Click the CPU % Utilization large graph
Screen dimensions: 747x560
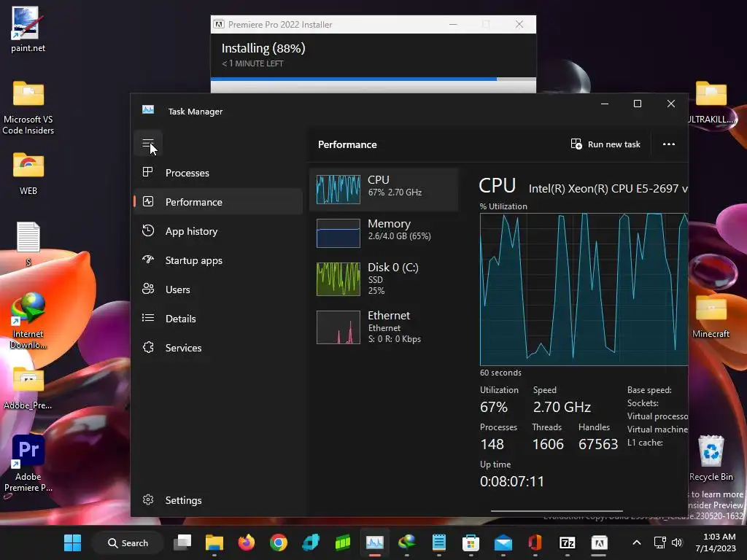584,289
